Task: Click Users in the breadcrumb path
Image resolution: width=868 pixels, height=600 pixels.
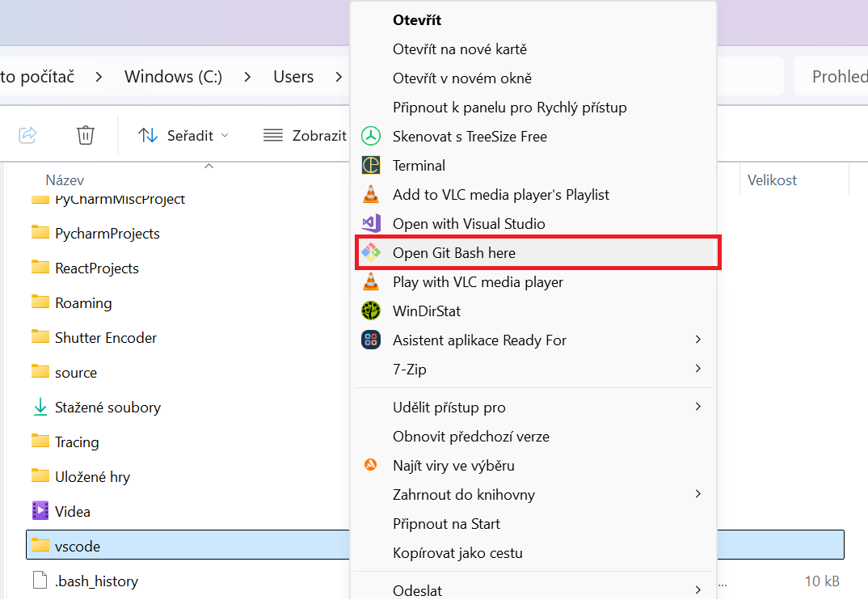Action: [293, 77]
